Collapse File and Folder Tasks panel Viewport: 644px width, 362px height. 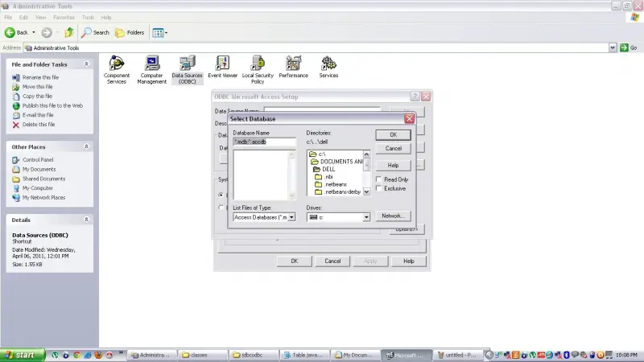pos(86,64)
